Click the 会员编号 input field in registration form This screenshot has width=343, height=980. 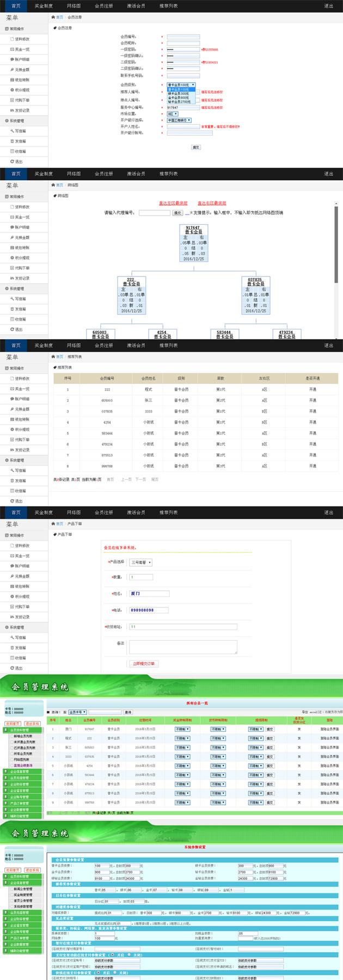[183, 36]
